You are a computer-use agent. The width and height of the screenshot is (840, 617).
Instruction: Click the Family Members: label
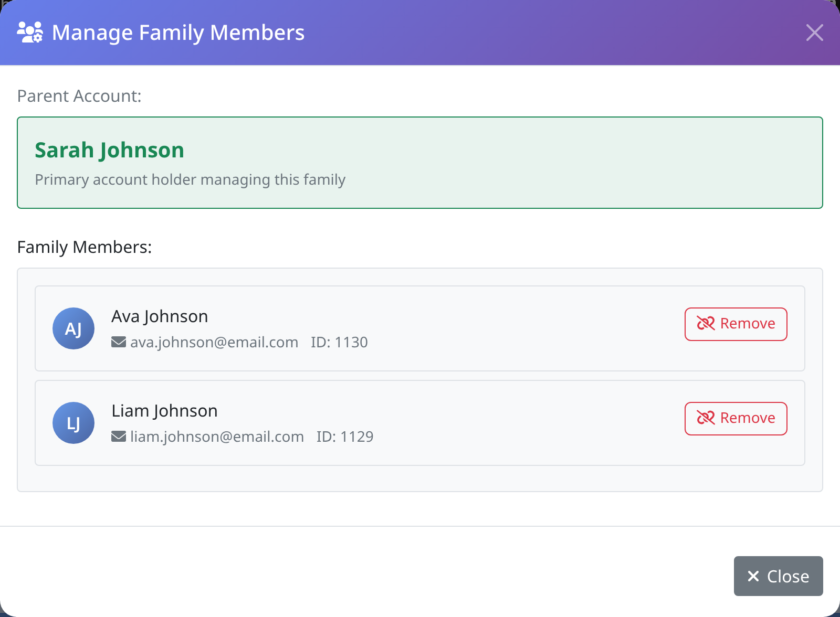click(85, 247)
